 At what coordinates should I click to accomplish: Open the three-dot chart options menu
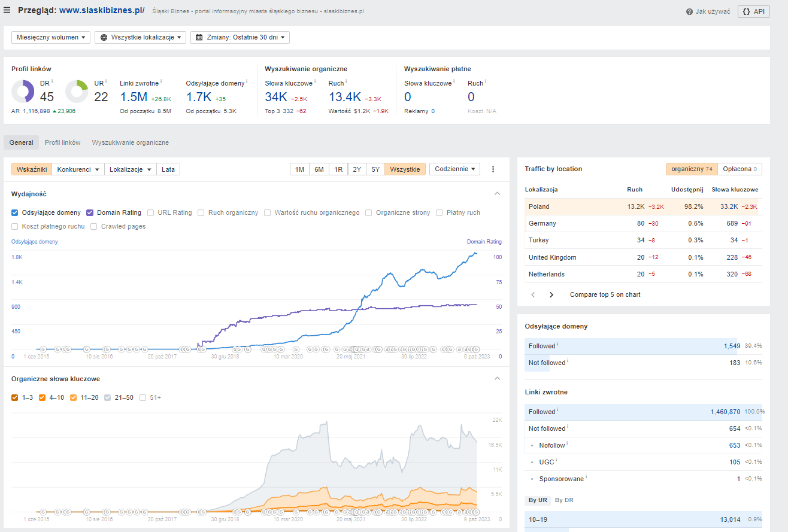(493, 169)
